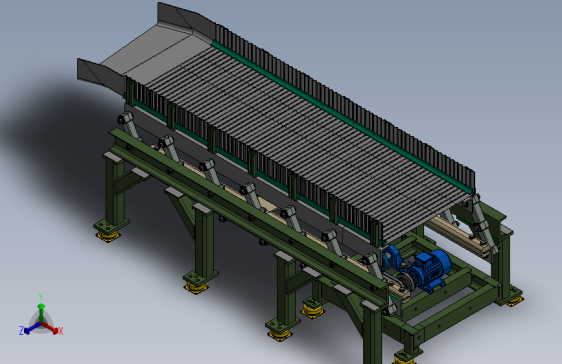Select the blue electric motor in the model
562x364 pixels.
[x=429, y=272]
